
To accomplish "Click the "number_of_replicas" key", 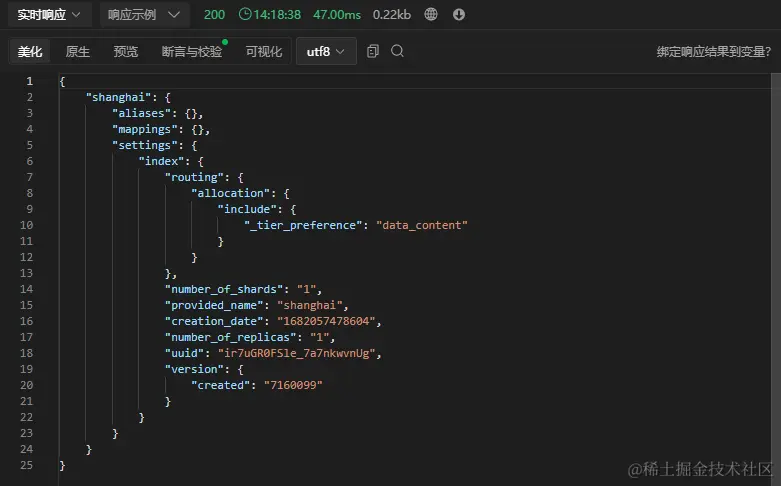I will pyautogui.click(x=230, y=337).
